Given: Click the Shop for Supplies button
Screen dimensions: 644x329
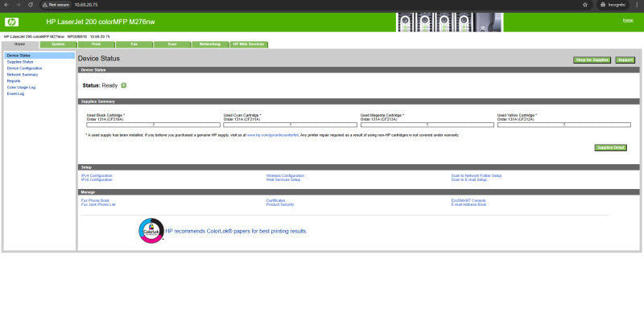Looking at the screenshot, I should coord(592,60).
